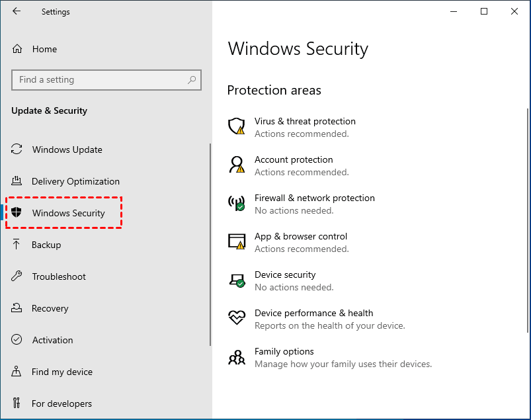Open Find my device page
The height and width of the screenshot is (420, 531).
click(x=62, y=372)
